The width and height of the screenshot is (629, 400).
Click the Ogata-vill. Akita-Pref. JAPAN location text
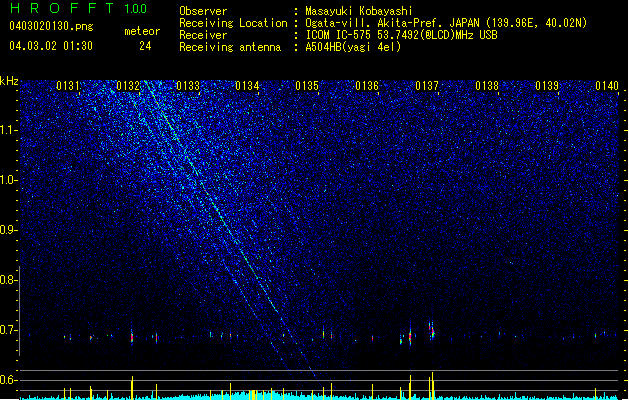(446, 23)
